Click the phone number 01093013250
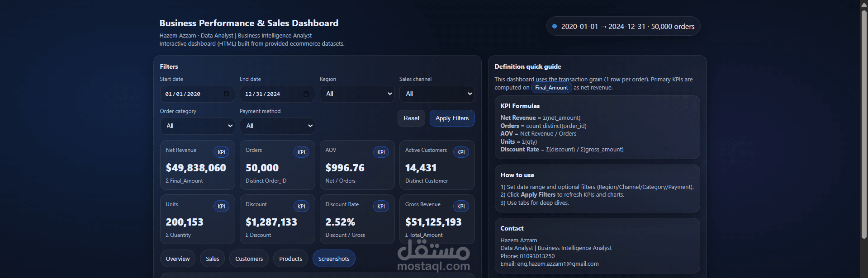 537,256
